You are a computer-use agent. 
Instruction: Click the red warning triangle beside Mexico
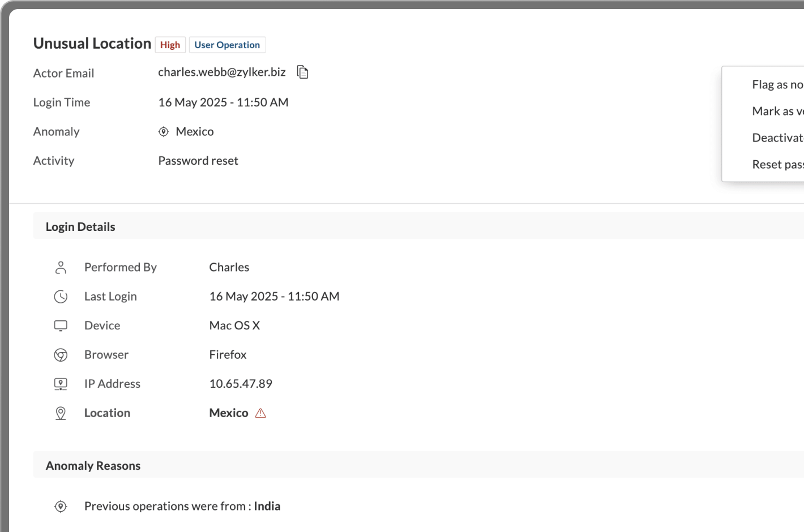260,413
